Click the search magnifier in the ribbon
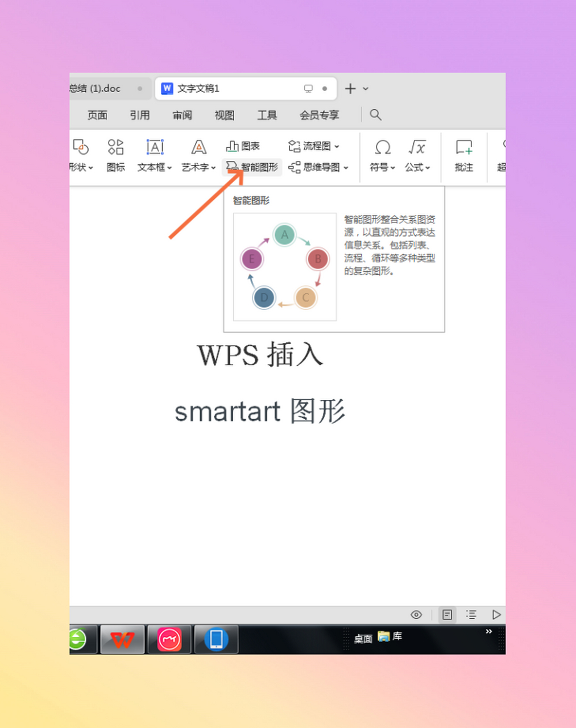The width and height of the screenshot is (576, 728). (375, 115)
